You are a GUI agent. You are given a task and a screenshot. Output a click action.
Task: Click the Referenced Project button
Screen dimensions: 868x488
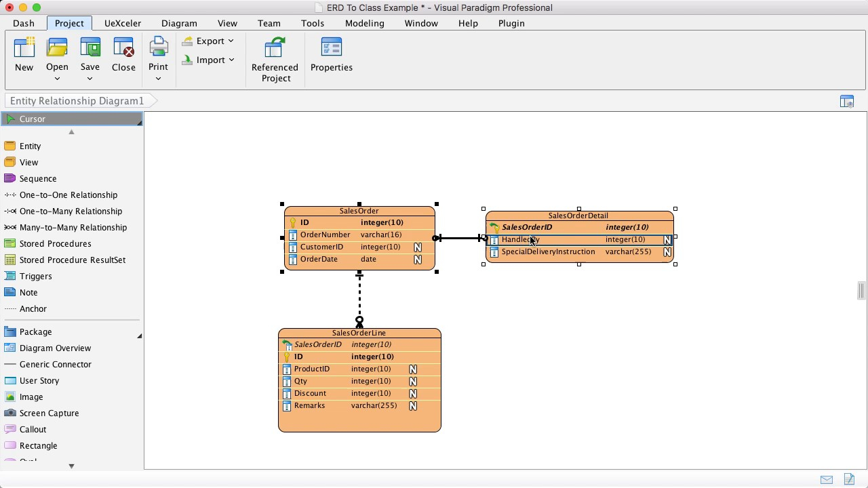point(275,59)
